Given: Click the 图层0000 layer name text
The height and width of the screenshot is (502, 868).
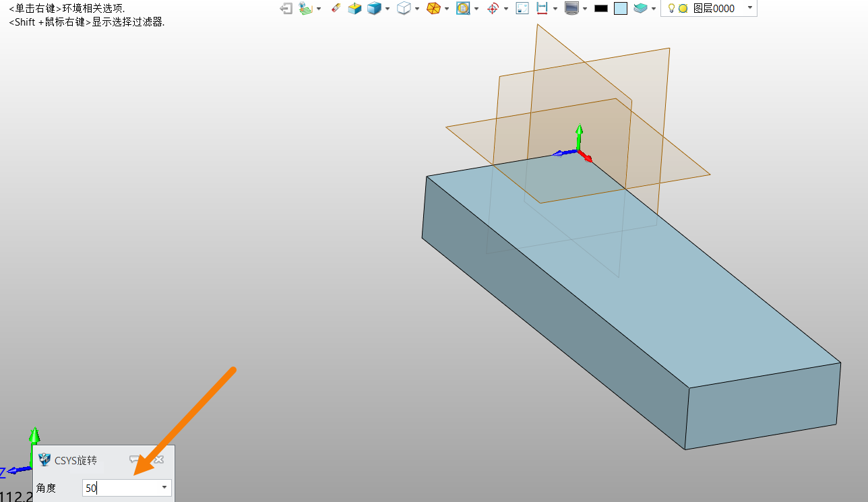Looking at the screenshot, I should (714, 9).
